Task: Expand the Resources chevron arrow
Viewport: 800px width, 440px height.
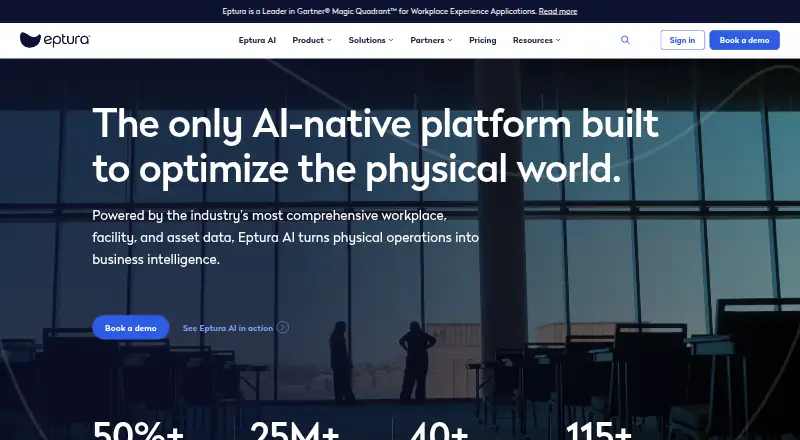Action: point(558,40)
